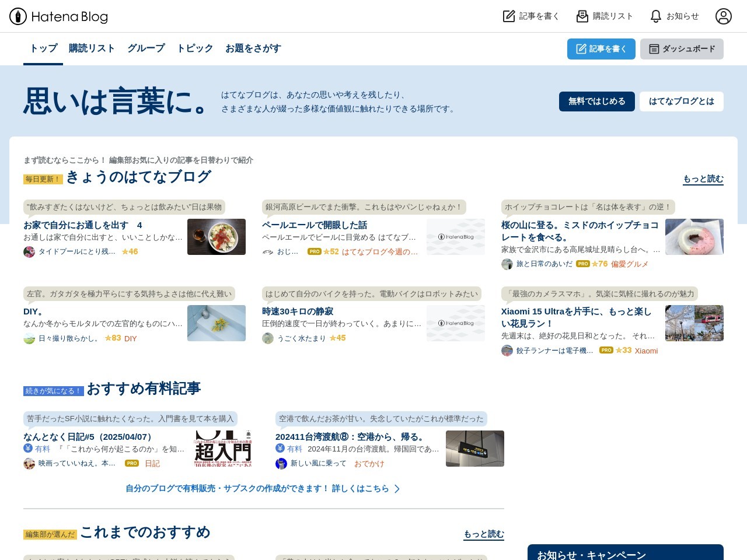Click the ★76 star count

pyautogui.click(x=599, y=264)
